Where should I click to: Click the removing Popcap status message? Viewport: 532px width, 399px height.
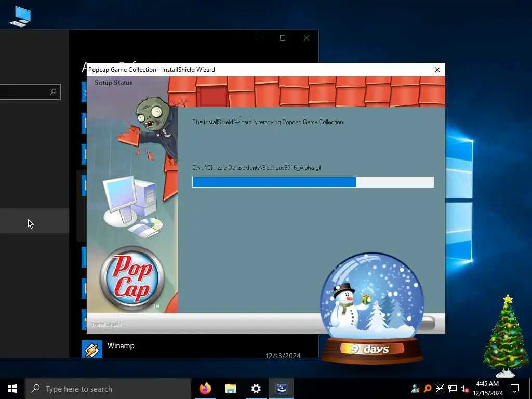(x=268, y=122)
